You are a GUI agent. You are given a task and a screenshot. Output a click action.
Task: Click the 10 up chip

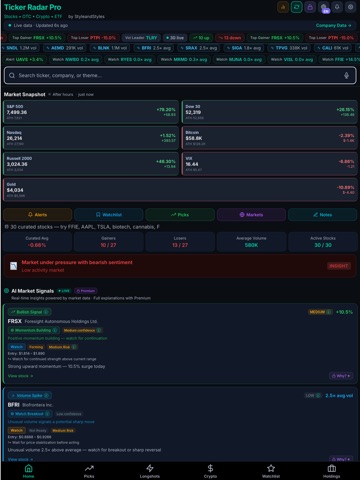click(201, 38)
